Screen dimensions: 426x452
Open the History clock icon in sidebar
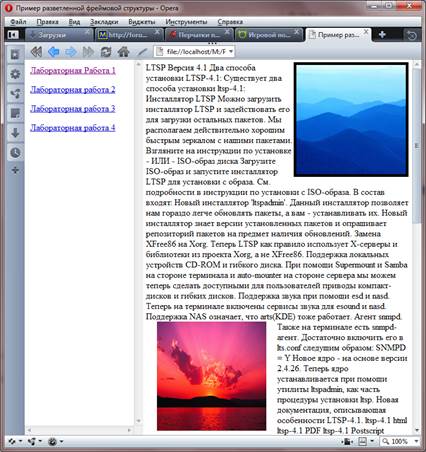15,152
